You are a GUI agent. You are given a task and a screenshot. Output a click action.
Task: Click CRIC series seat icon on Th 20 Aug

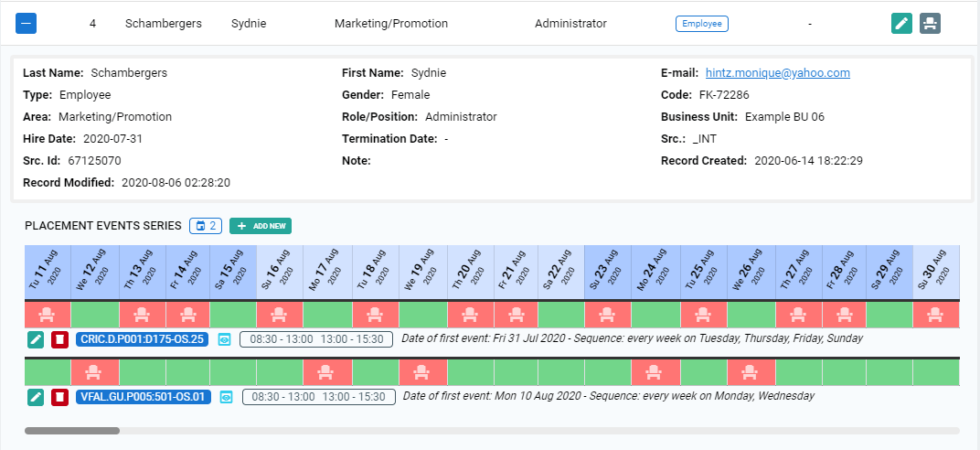pos(471,315)
